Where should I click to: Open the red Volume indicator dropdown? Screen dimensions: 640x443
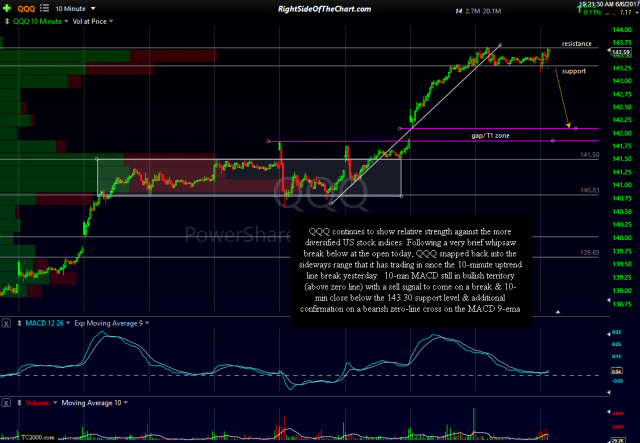coord(41,403)
